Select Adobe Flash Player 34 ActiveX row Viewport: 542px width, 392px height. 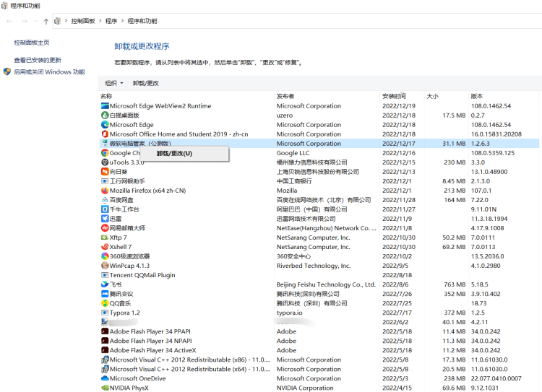(319, 350)
